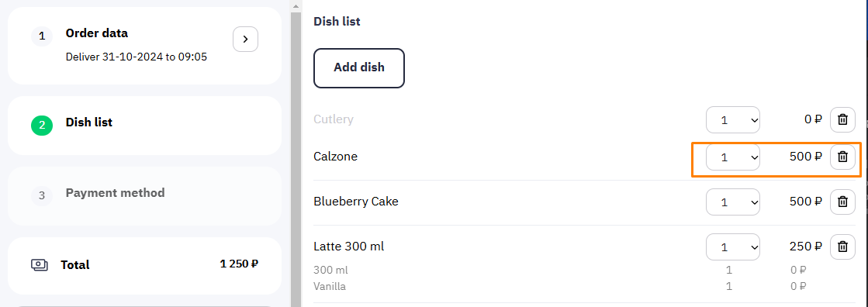Select the Dish list step
This screenshot has height=307, width=868.
(144, 126)
